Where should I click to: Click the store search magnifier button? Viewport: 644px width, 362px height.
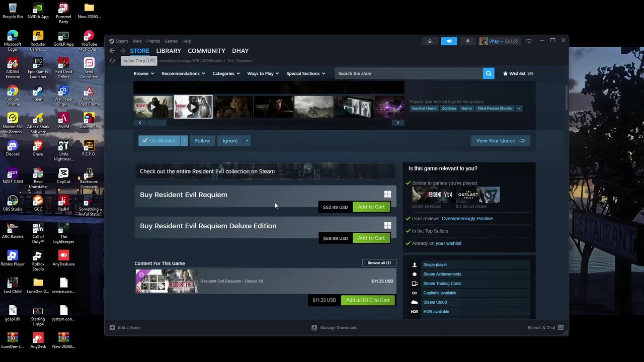[489, 73]
